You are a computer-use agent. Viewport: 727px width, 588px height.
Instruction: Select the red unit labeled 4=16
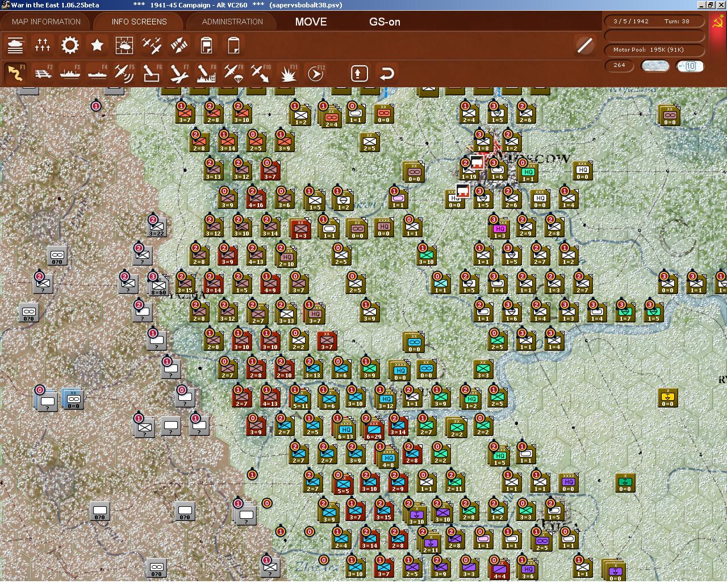coord(256,198)
